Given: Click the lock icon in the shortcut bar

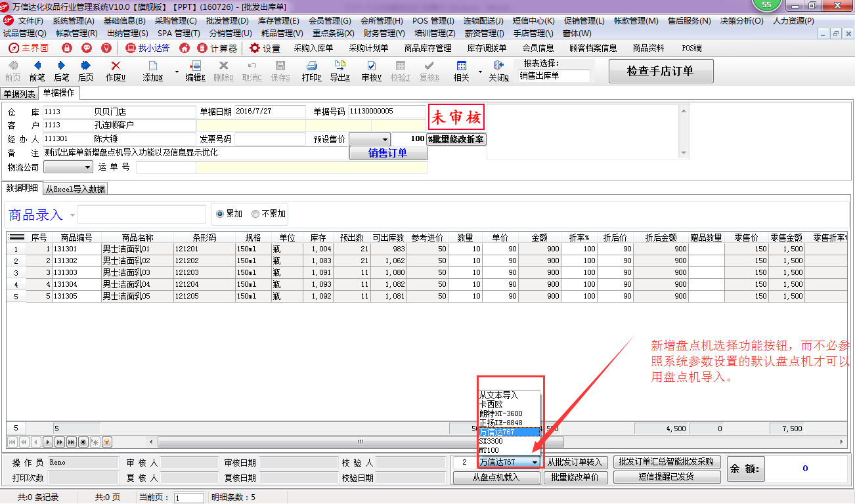Looking at the screenshot, I should click(x=67, y=48).
